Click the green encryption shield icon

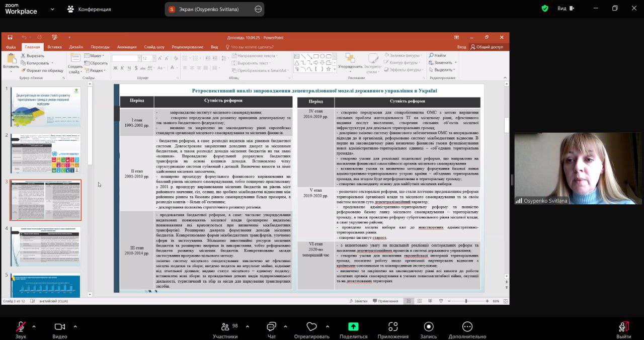click(x=545, y=9)
